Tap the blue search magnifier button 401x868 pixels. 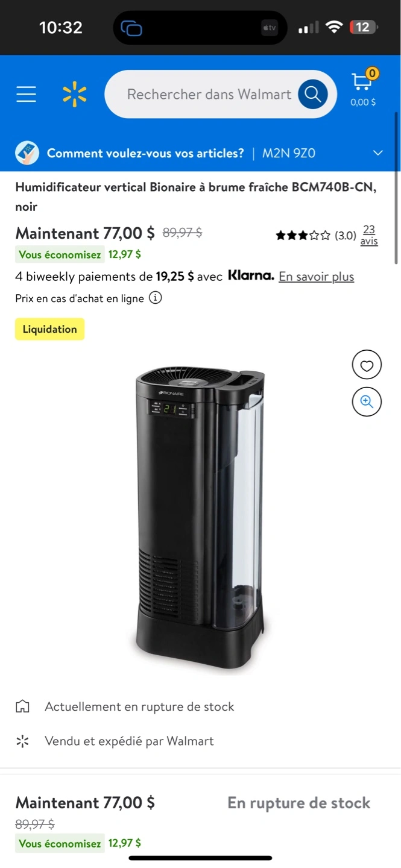312,94
